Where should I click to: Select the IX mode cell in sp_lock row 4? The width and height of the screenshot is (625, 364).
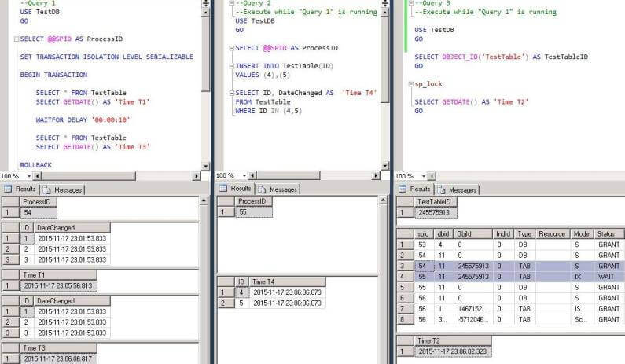581,277
